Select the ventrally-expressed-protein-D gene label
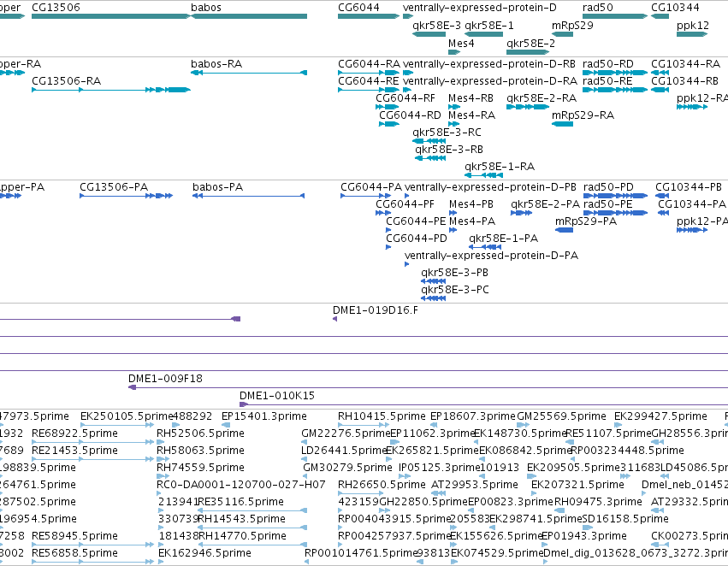The height and width of the screenshot is (566, 728). (x=480, y=8)
